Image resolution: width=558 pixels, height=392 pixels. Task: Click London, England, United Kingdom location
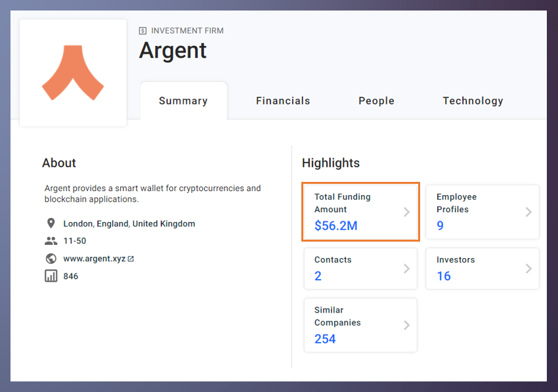[x=129, y=224]
